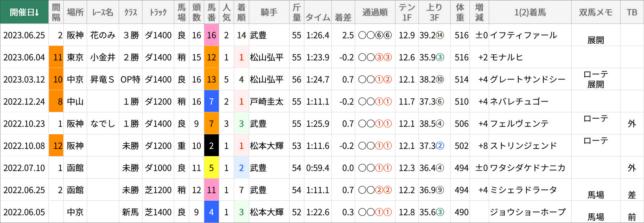Image resolution: width=644 pixels, height=223 pixels.
Task: Click the クラス column header
Action: [x=131, y=12]
